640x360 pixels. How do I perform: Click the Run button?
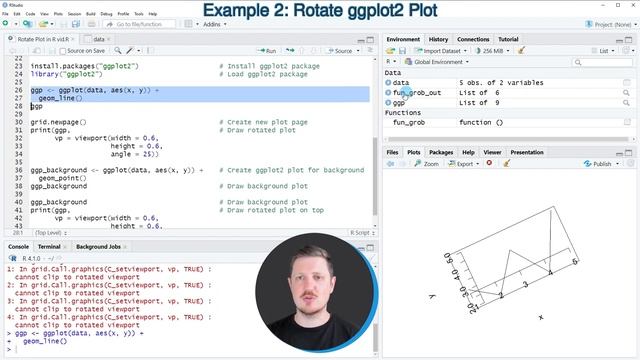pyautogui.click(x=267, y=51)
